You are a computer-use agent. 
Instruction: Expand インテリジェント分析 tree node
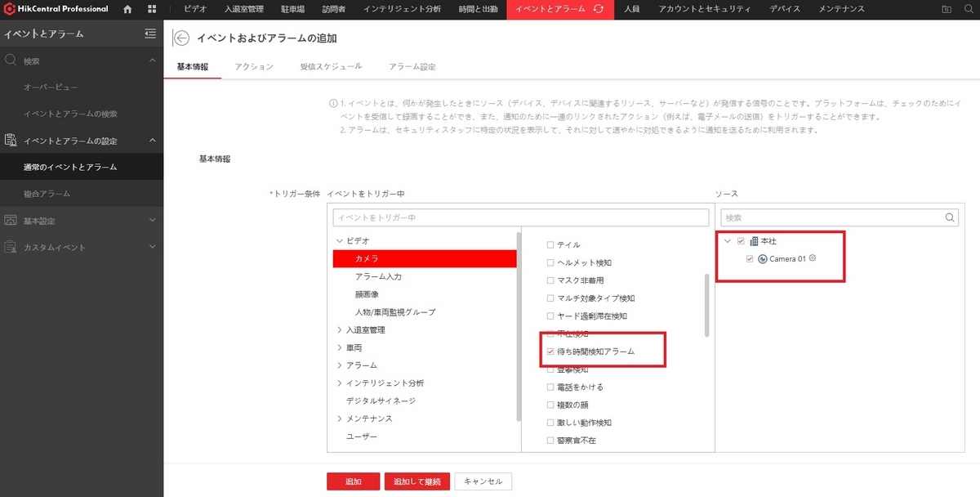[339, 383]
